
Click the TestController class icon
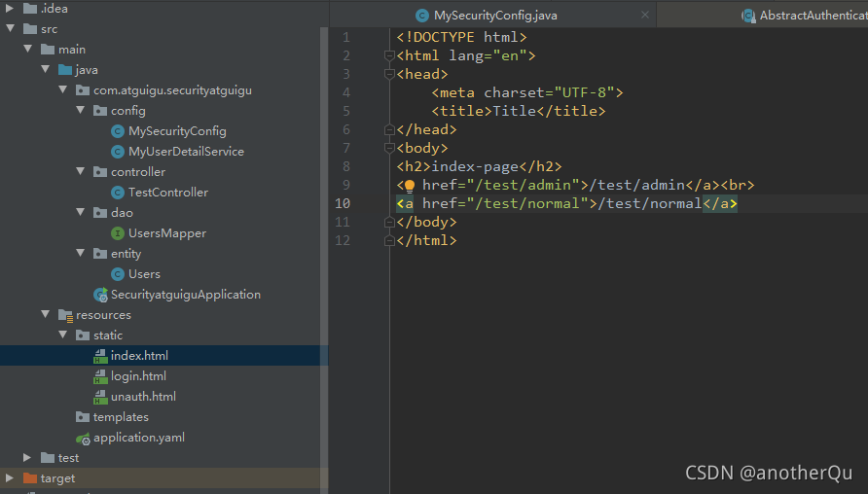point(118,193)
